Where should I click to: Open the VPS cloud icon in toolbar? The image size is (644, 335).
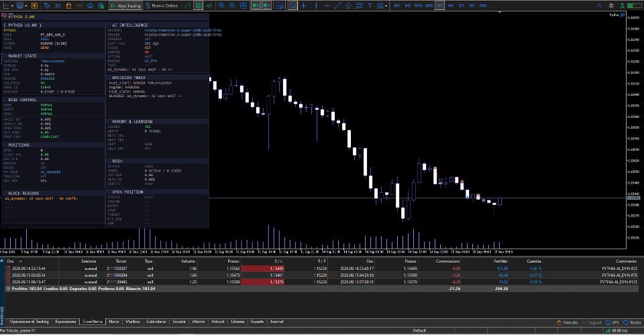[90, 6]
